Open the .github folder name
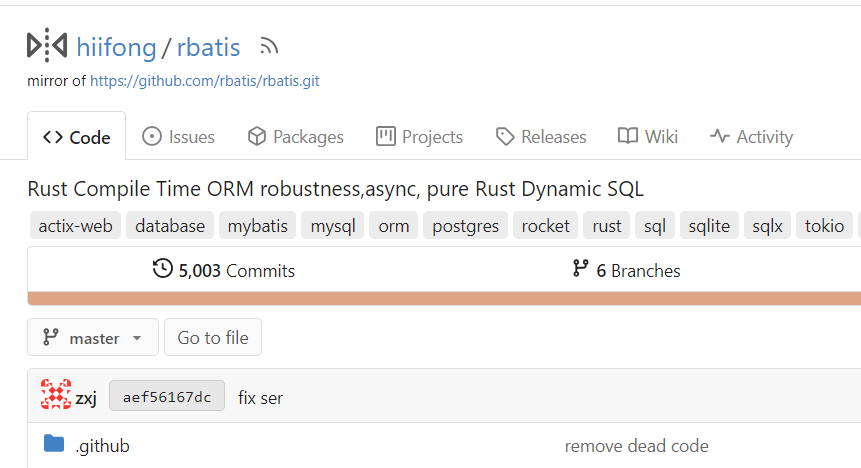861x468 pixels. (103, 446)
